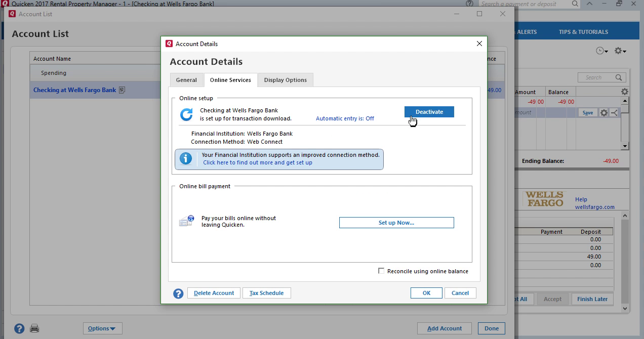This screenshot has width=644, height=339.
Task: Click the Balance column header in register
Action: (x=558, y=92)
